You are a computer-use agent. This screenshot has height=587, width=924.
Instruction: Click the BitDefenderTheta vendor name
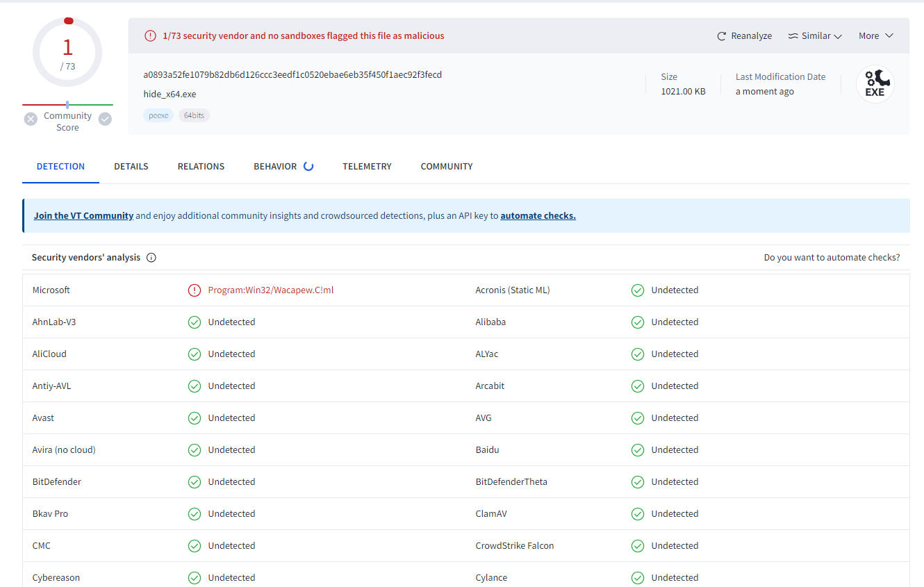coord(511,482)
